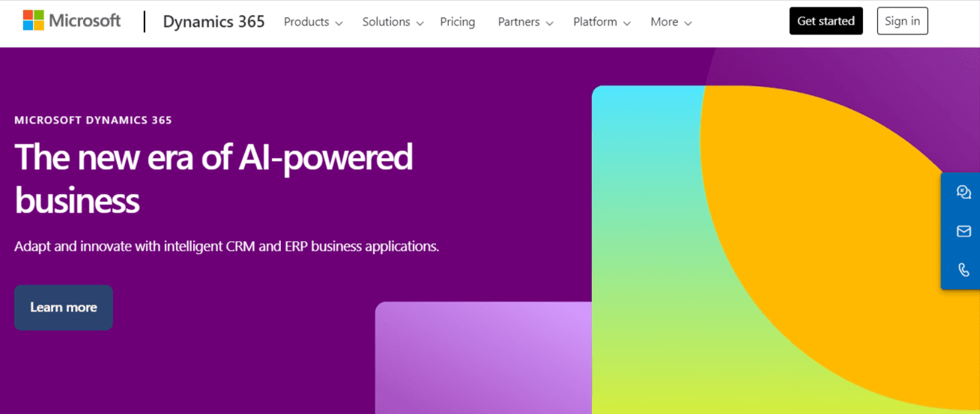980x414 pixels.
Task: Open the Platform dropdown
Action: pos(602,22)
